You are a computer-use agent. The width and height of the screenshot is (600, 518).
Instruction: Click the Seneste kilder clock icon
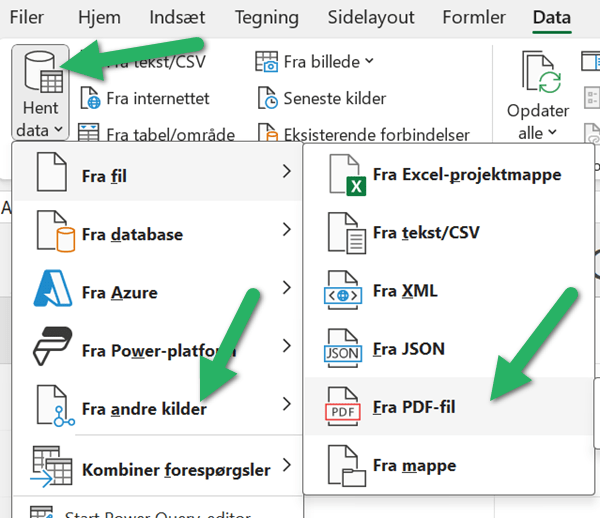[267, 98]
